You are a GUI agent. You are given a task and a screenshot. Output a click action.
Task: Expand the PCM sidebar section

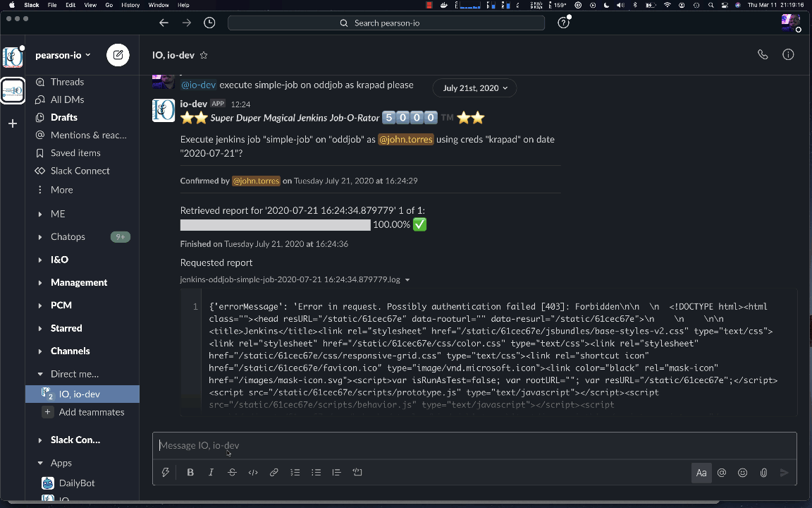(40, 306)
